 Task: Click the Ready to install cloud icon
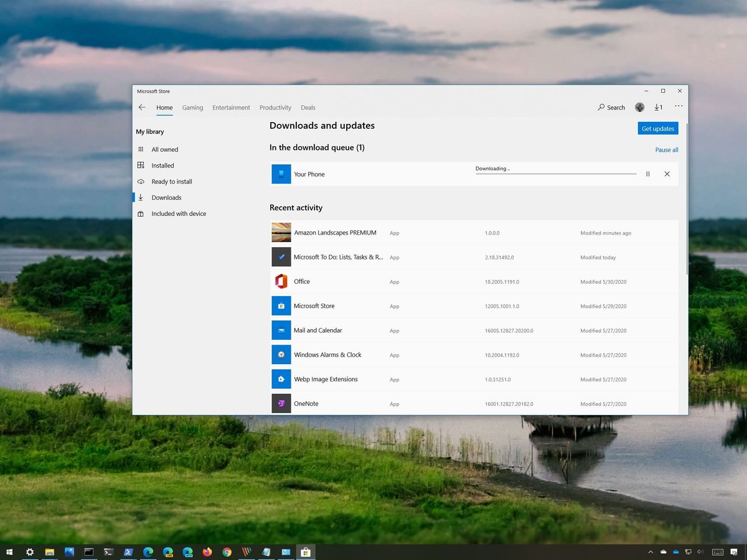click(140, 181)
